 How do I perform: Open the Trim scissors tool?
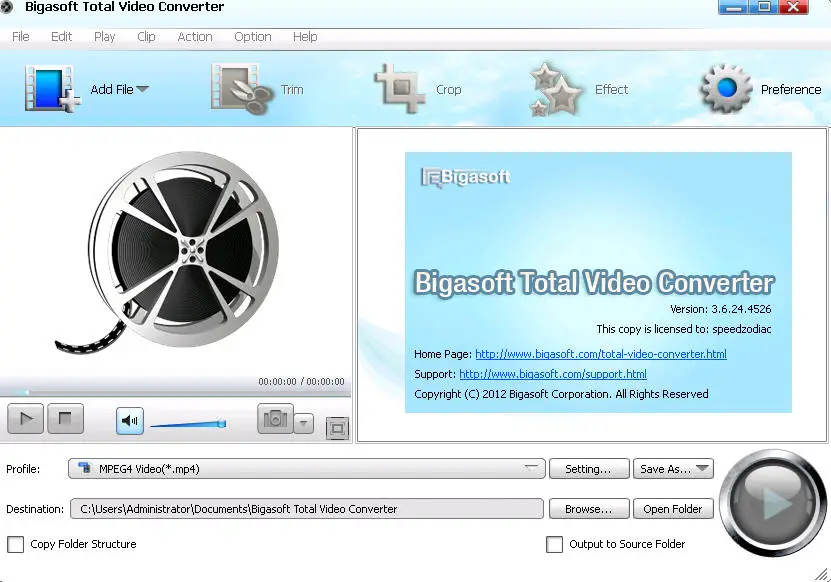241,89
